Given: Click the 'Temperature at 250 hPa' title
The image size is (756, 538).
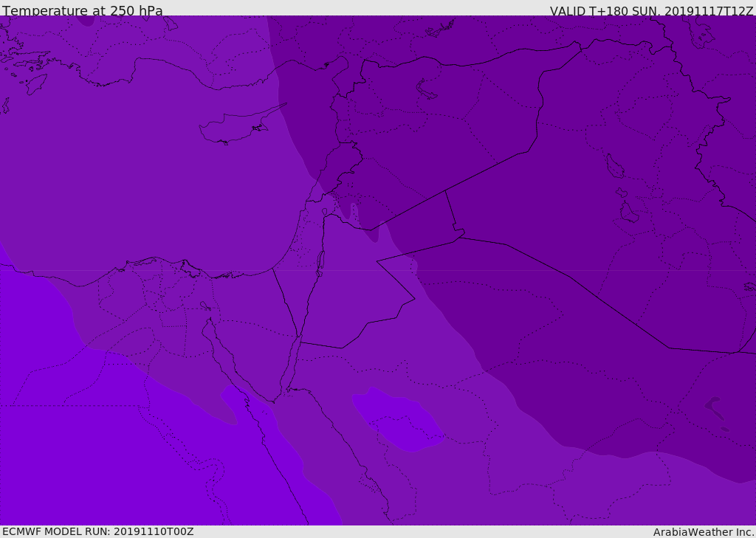Looking at the screenshot, I should pyautogui.click(x=83, y=10).
